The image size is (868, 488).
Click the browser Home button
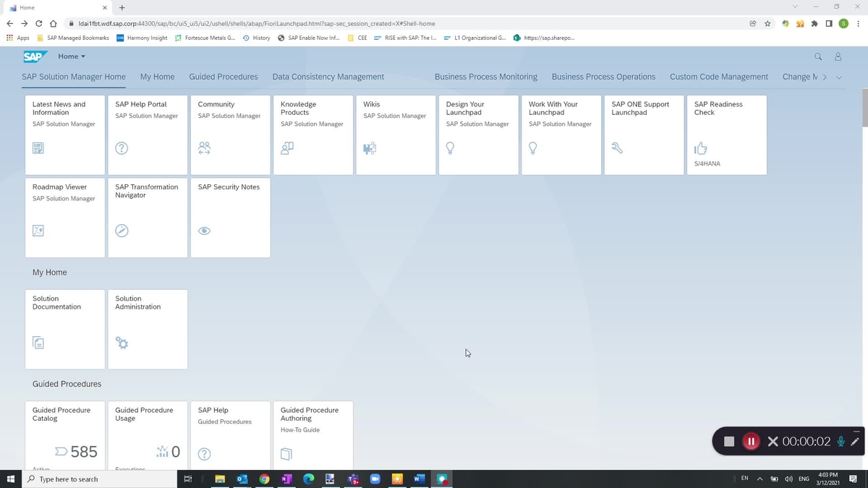(53, 23)
